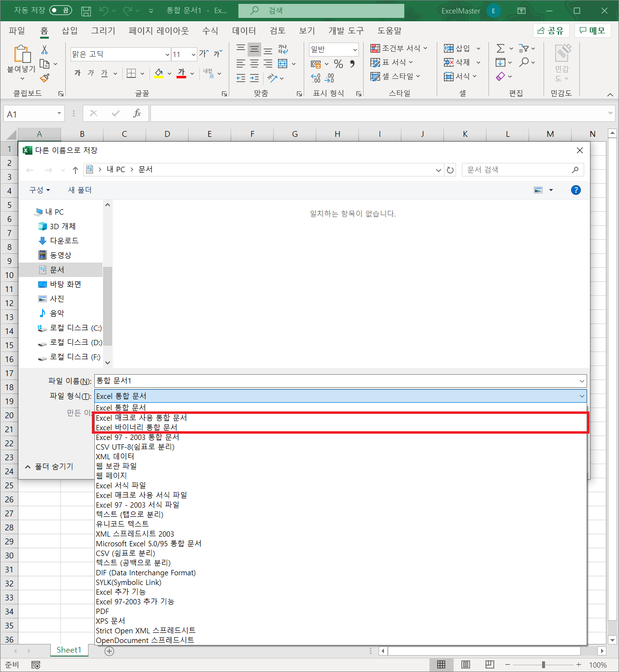Image resolution: width=619 pixels, height=672 pixels.
Task: Click the help question mark in dialog
Action: coord(575,190)
